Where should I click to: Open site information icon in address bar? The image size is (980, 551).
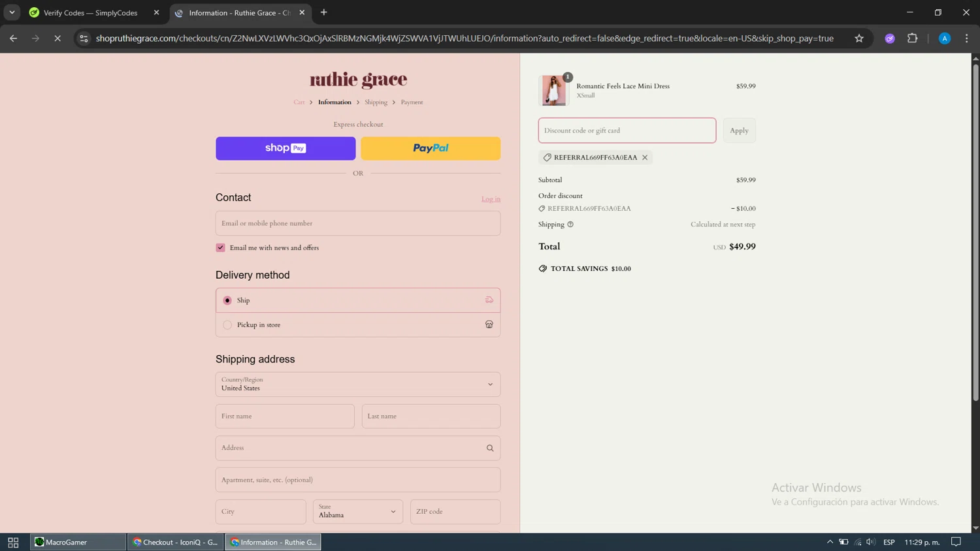coord(84,39)
